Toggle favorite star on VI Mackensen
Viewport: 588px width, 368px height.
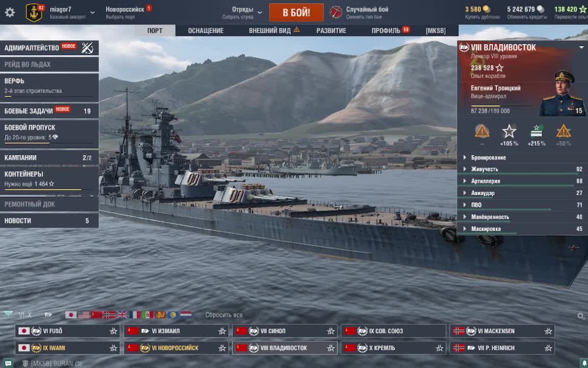[548, 331]
